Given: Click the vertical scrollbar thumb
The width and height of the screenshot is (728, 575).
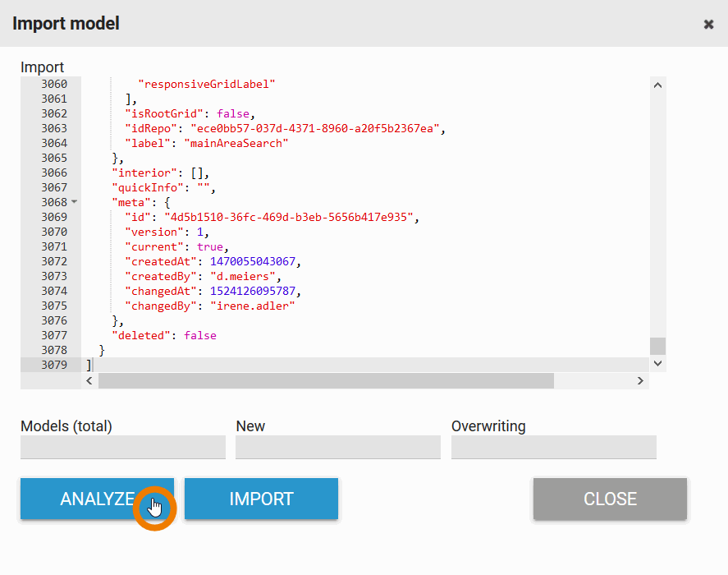Looking at the screenshot, I should click(x=657, y=345).
